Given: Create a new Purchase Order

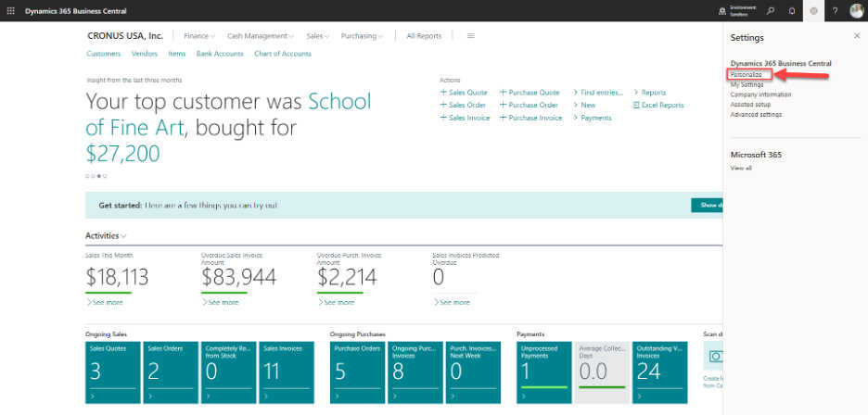Looking at the screenshot, I should point(529,105).
